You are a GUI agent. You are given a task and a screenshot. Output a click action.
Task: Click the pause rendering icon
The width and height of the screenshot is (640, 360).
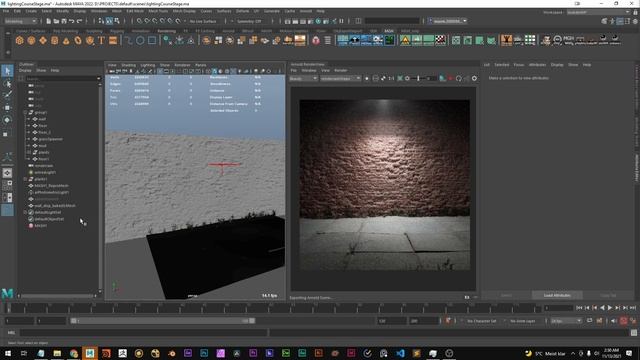coord(342,21)
